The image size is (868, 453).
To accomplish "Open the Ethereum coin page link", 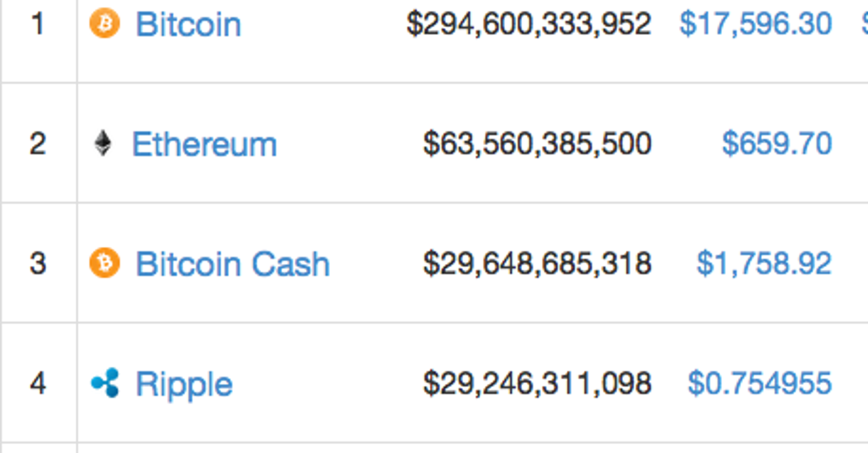I will click(x=204, y=144).
